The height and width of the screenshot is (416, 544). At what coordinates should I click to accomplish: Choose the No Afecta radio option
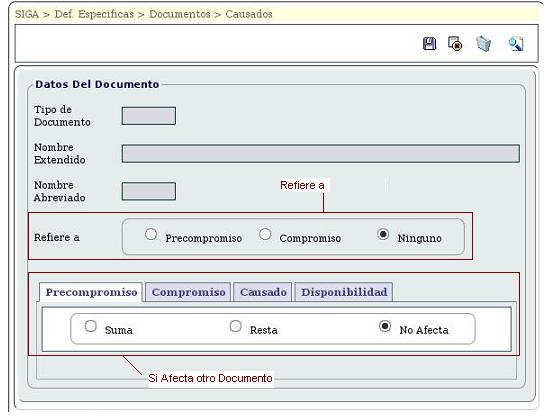click(385, 326)
